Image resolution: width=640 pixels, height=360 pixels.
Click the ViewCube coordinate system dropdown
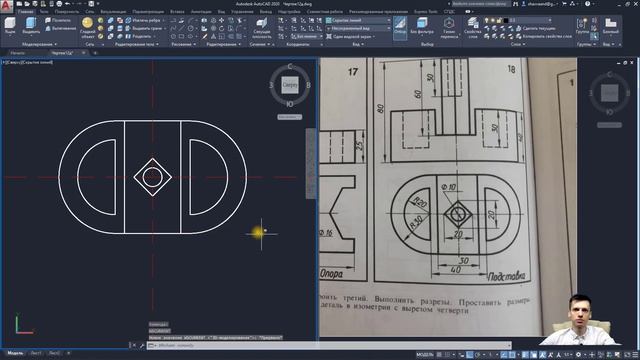(x=289, y=117)
